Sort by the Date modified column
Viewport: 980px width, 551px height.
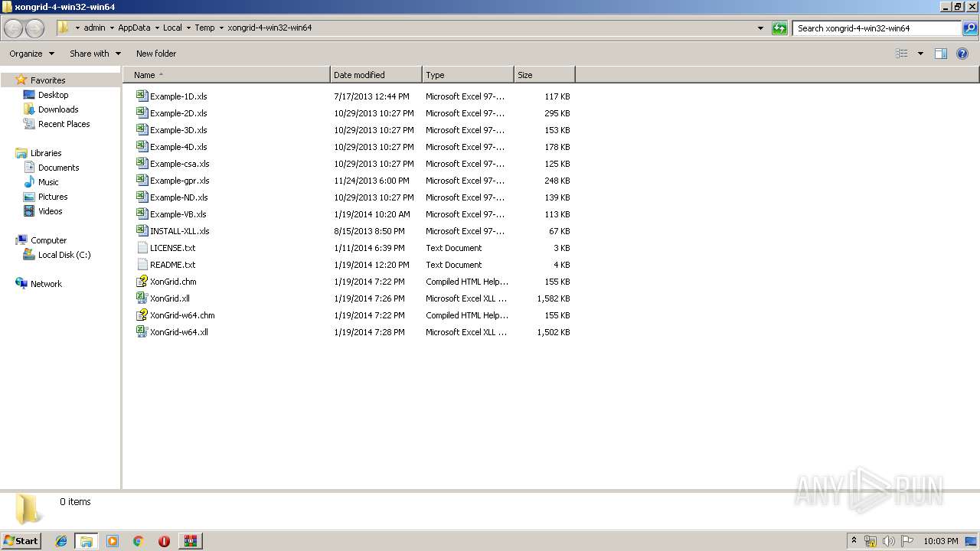coord(376,75)
